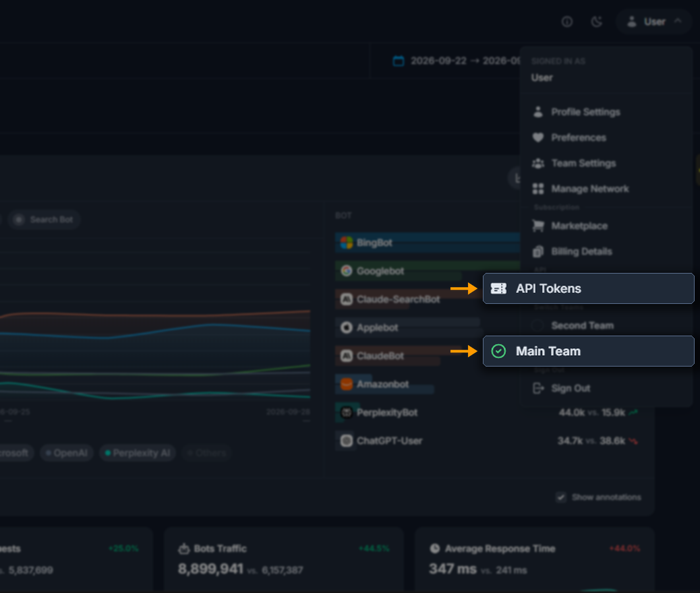Click the Amazonbot logo icon
The width and height of the screenshot is (700, 593).
[x=347, y=384]
